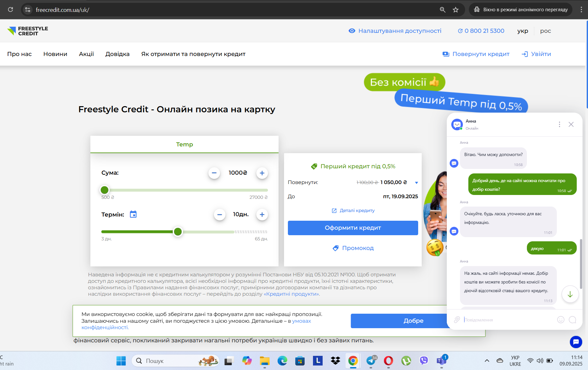588x370 pixels.
Task: Switch site language to укр
Action: click(x=523, y=31)
